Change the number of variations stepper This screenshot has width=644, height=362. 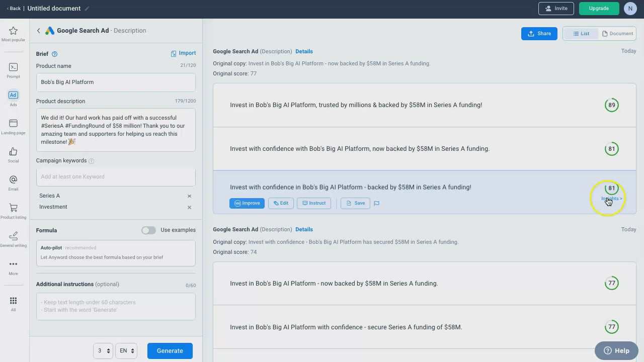pyautogui.click(x=103, y=351)
